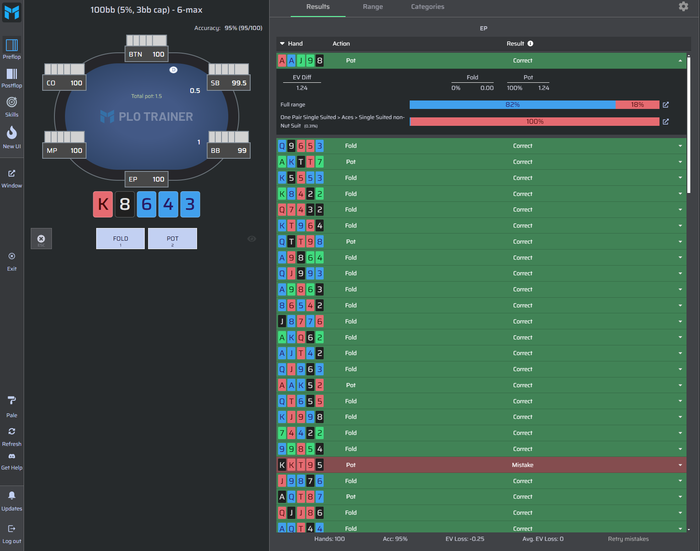700x551 pixels.
Task: Open the Preflop trainer icon
Action: tap(12, 45)
